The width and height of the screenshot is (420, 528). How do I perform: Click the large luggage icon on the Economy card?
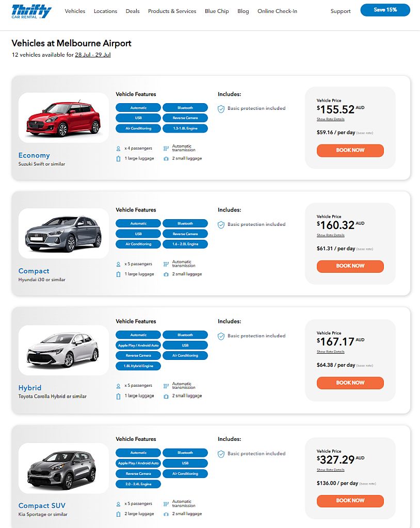tap(118, 158)
